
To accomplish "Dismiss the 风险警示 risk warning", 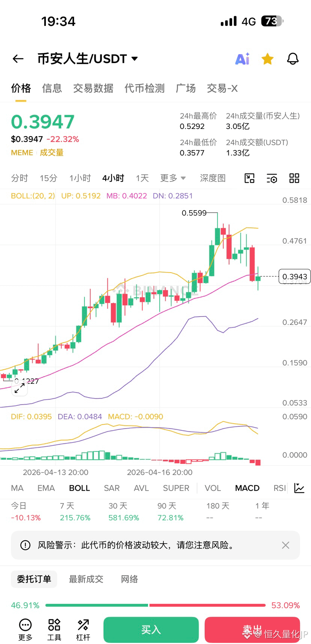I will (285, 545).
